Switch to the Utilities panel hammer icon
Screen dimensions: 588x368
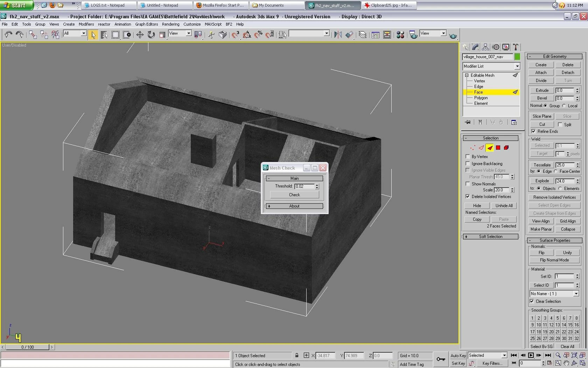[515, 47]
